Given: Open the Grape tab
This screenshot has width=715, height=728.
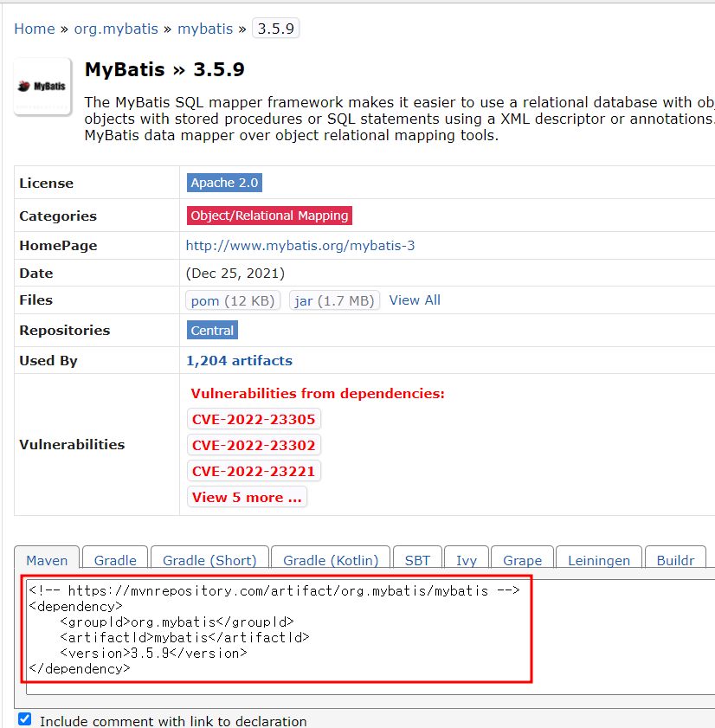Looking at the screenshot, I should click(x=522, y=559).
